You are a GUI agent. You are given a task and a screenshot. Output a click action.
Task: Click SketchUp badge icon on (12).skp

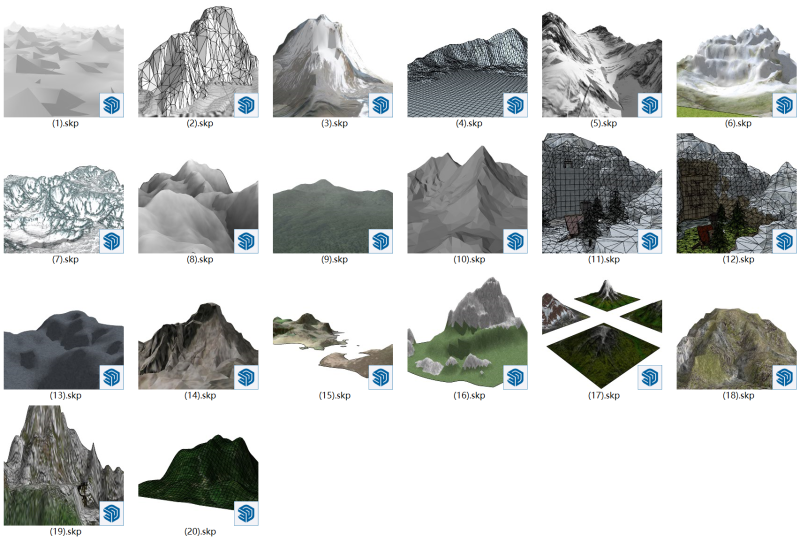[785, 241]
